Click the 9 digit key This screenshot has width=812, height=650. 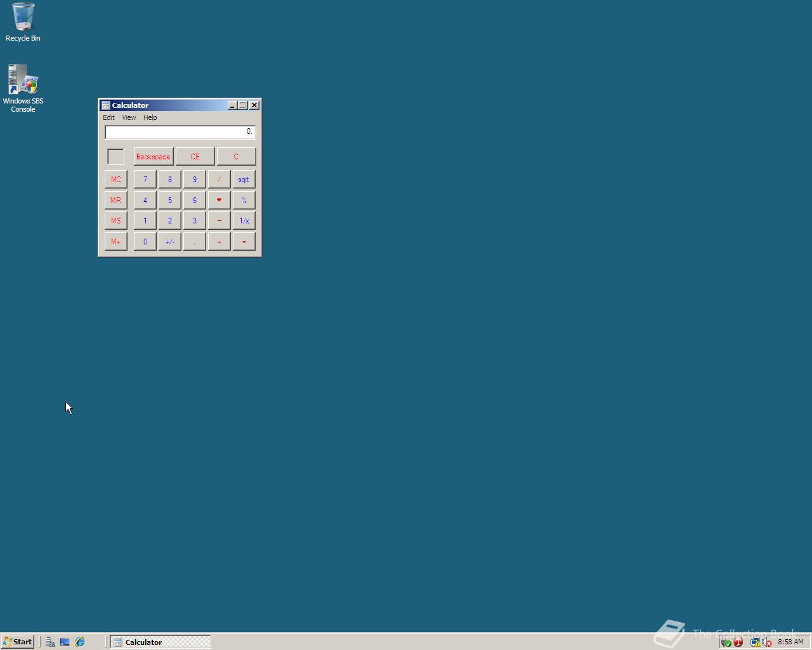194,180
